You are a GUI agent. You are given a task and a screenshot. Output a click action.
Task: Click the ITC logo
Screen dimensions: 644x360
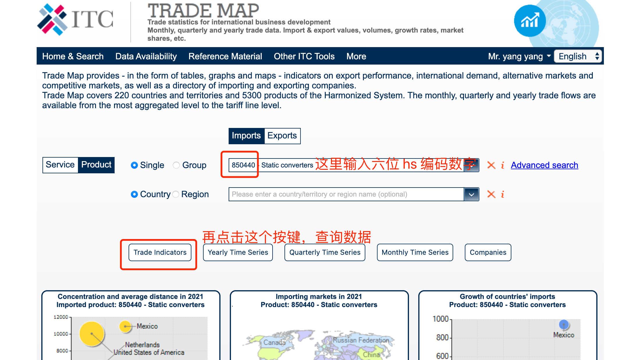75,20
